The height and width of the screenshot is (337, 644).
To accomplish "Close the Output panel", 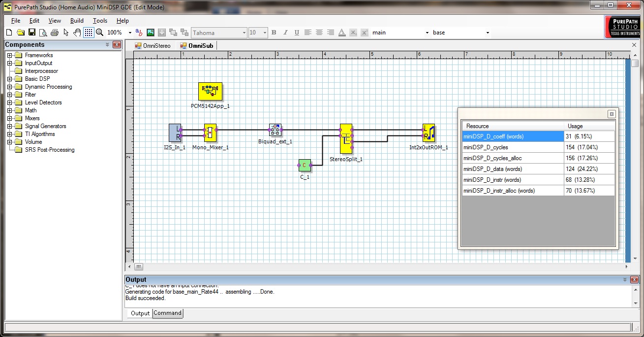I will click(x=635, y=279).
